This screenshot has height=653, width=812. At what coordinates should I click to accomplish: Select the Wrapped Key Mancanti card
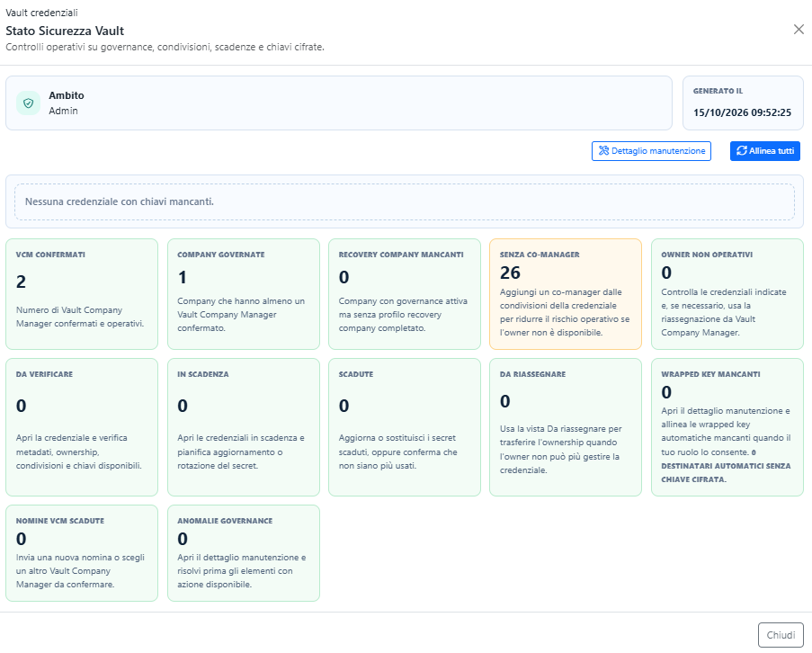(727, 427)
